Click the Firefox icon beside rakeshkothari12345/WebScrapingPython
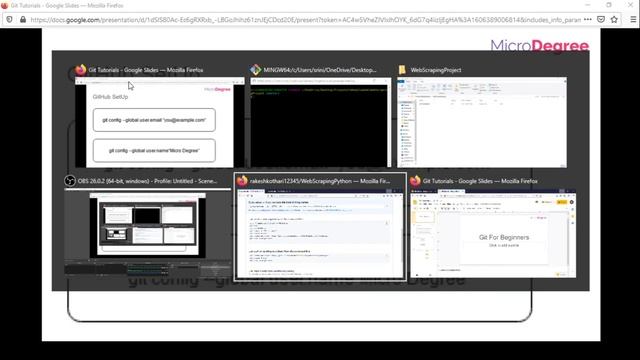This screenshot has width=640, height=360. [242, 181]
